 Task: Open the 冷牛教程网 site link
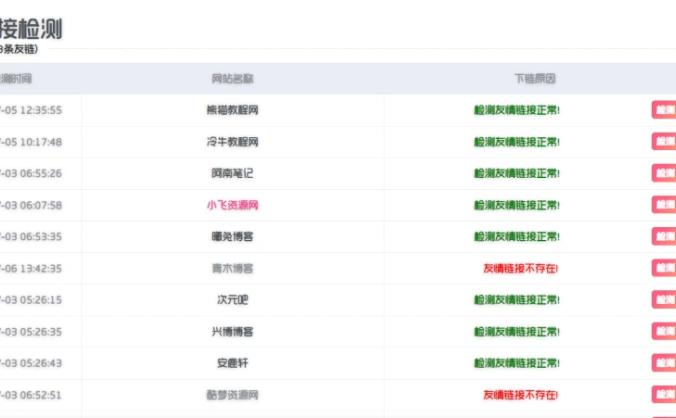click(232, 142)
